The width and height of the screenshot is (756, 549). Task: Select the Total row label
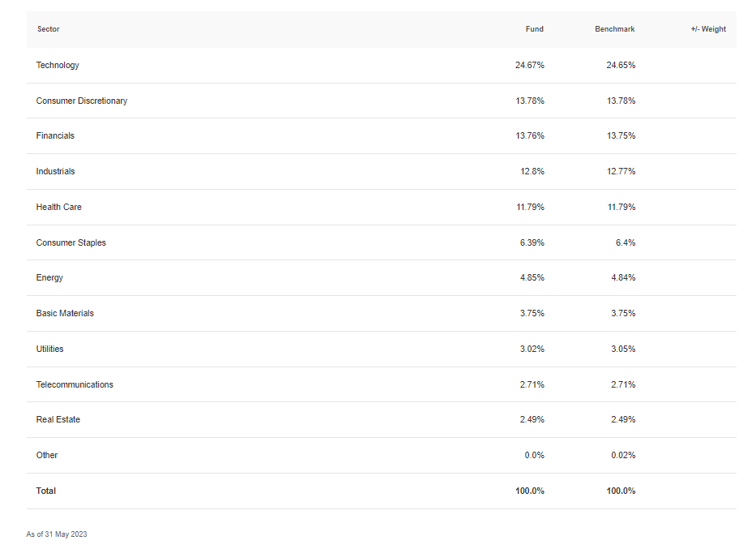click(x=46, y=491)
